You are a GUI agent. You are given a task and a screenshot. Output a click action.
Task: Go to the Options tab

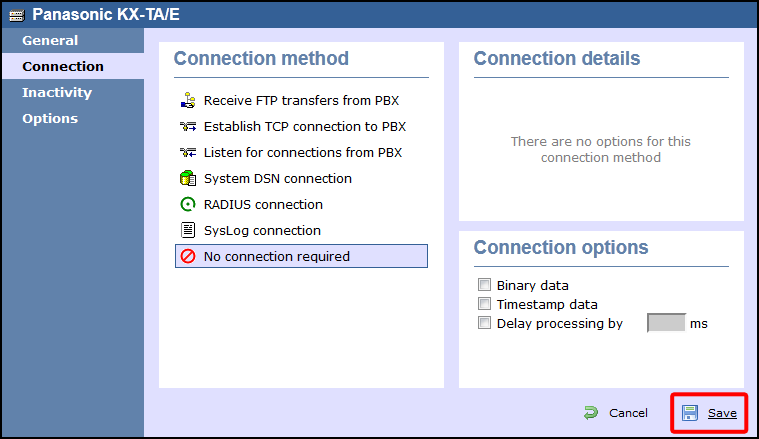pyautogui.click(x=50, y=119)
